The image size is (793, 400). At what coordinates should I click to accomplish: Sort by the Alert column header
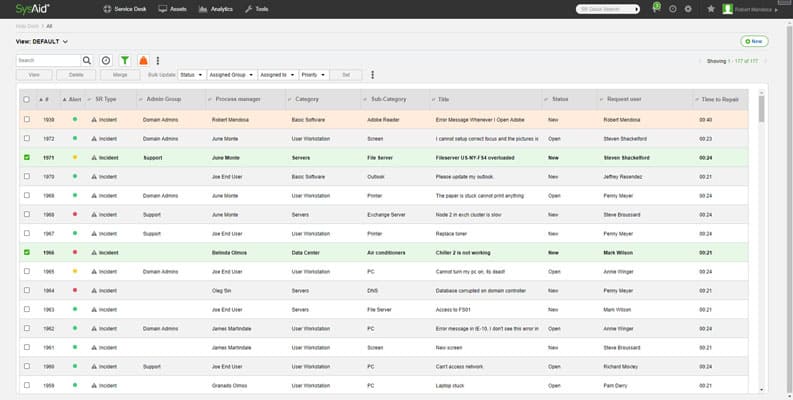click(x=72, y=100)
